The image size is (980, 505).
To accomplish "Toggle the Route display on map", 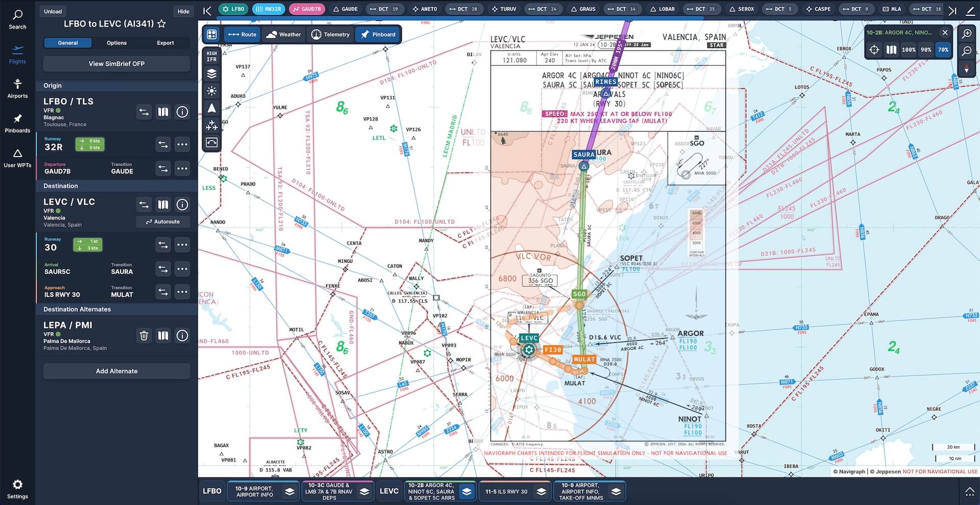I will (242, 35).
